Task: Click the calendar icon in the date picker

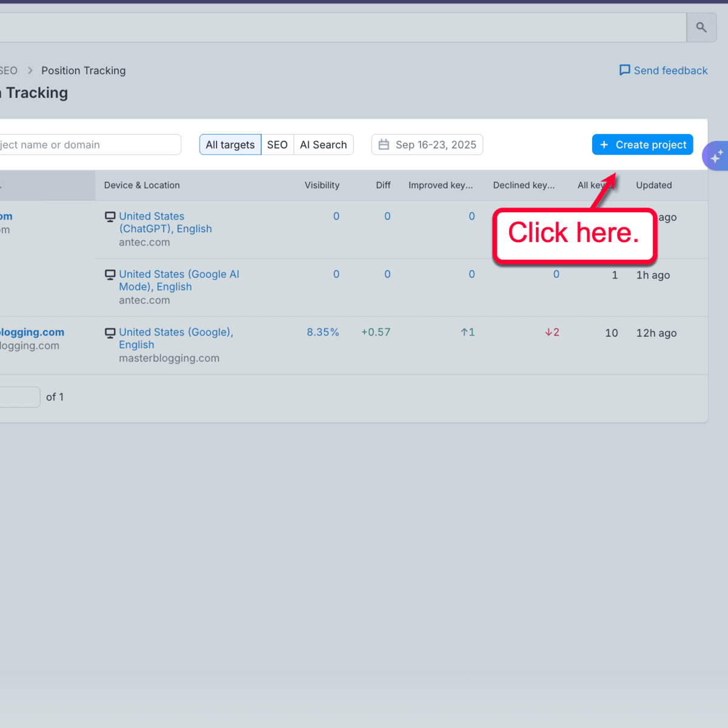Action: coord(383,144)
